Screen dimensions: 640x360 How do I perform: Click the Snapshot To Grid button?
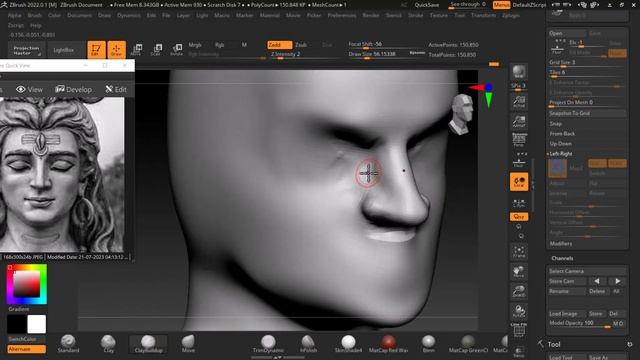click(587, 113)
